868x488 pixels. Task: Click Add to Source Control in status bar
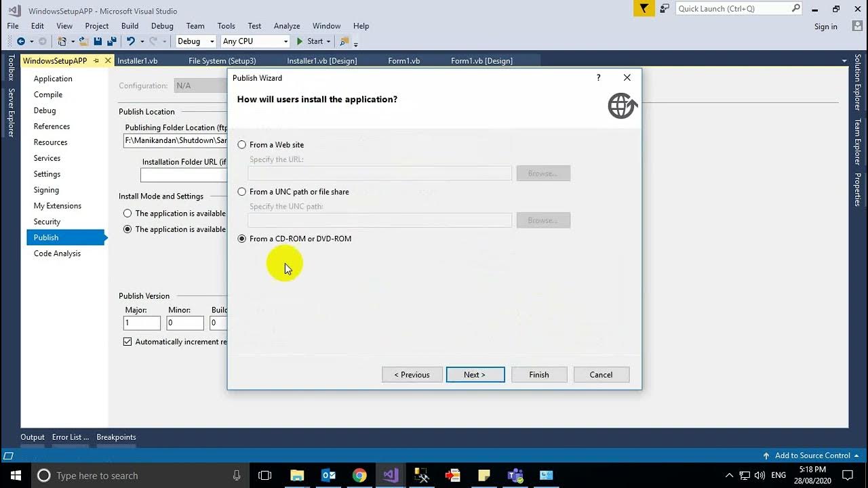pos(811,455)
